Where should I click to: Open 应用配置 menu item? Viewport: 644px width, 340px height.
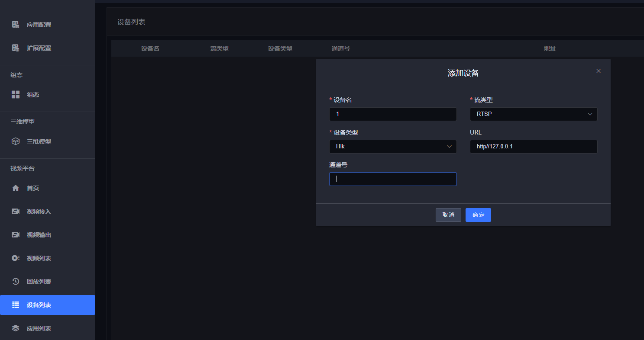tap(48, 25)
